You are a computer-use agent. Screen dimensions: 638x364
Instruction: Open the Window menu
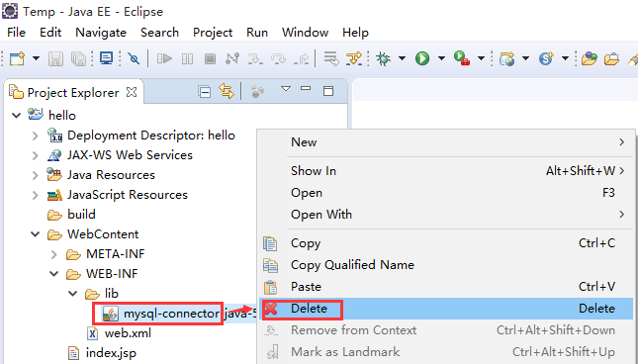pyautogui.click(x=306, y=32)
